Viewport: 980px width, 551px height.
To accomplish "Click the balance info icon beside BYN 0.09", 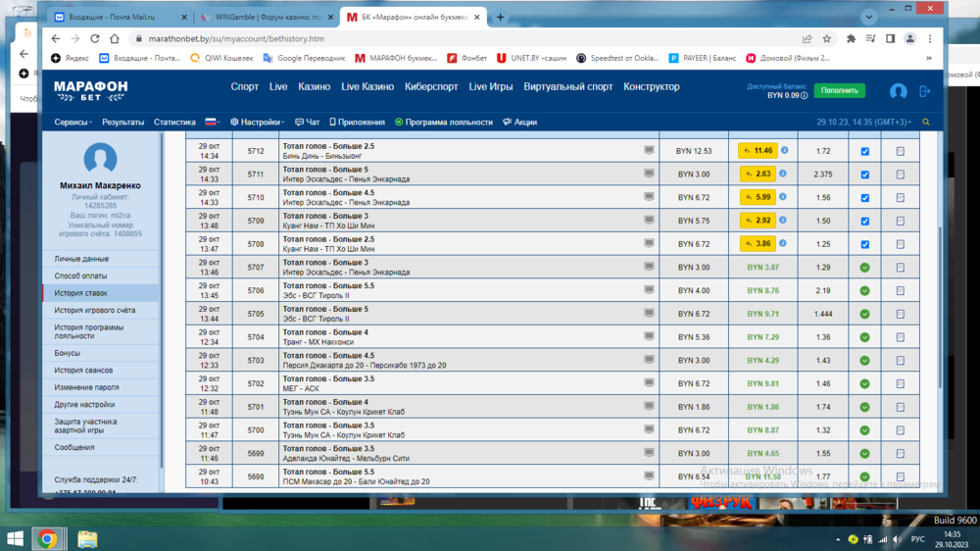I will 804,95.
